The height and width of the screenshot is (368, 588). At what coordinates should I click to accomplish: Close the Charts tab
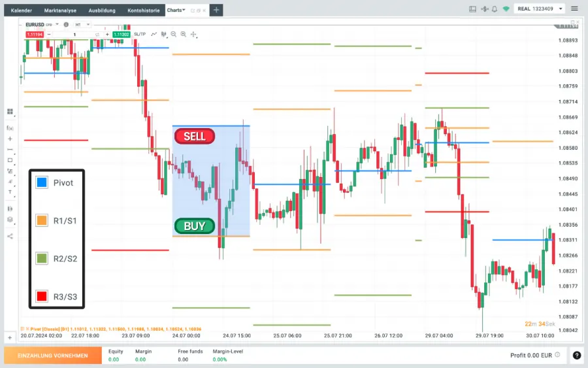(x=204, y=10)
